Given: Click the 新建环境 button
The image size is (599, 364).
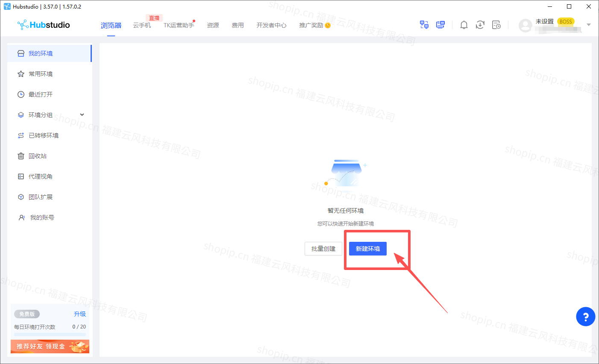Looking at the screenshot, I should click(368, 249).
